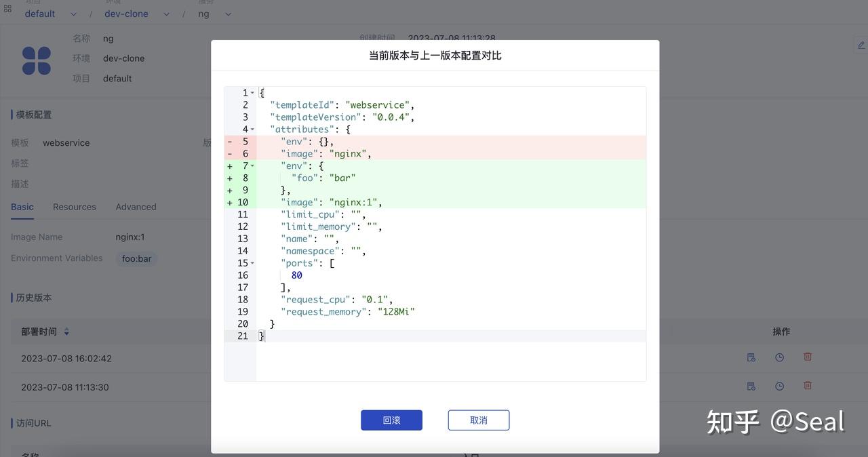Click the 回滚 rollback button
This screenshot has height=457, width=868.
click(x=391, y=420)
